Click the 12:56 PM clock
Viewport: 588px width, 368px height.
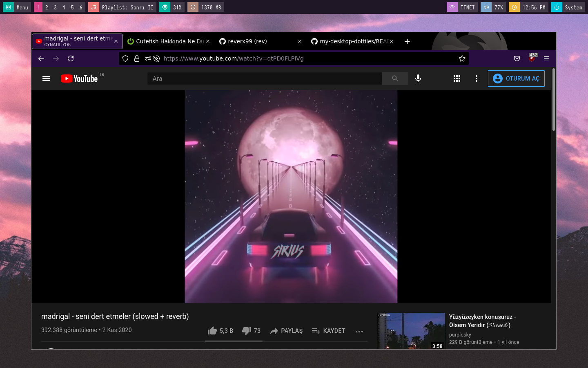pos(528,7)
